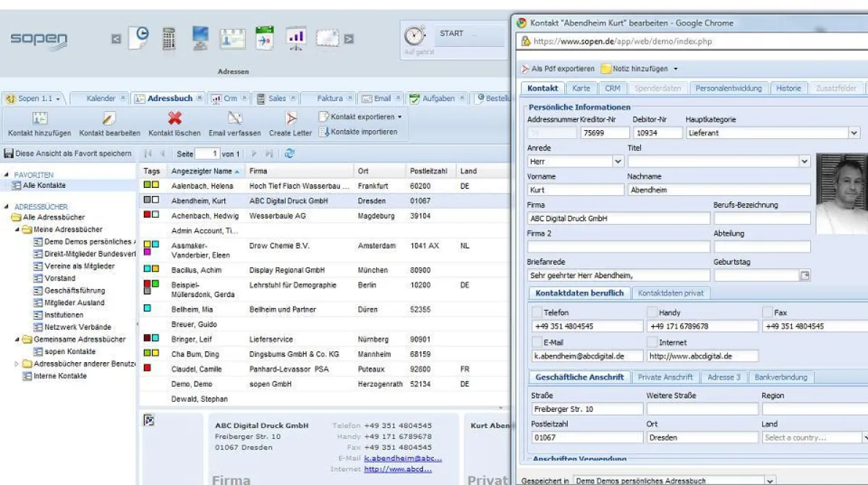Open the Kontaktdaten privat tab
This screenshot has width=868, height=485.
point(671,293)
